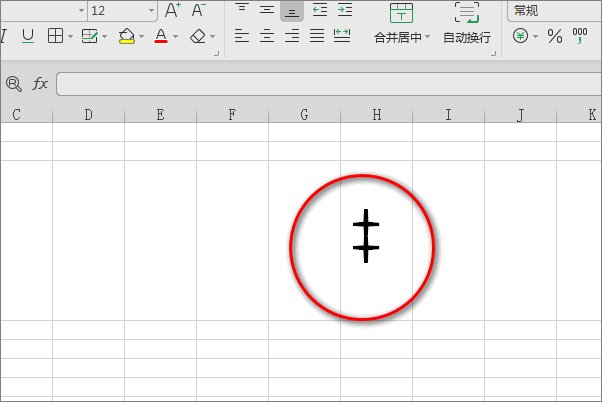Toggle bottom vertical alignment

291,11
